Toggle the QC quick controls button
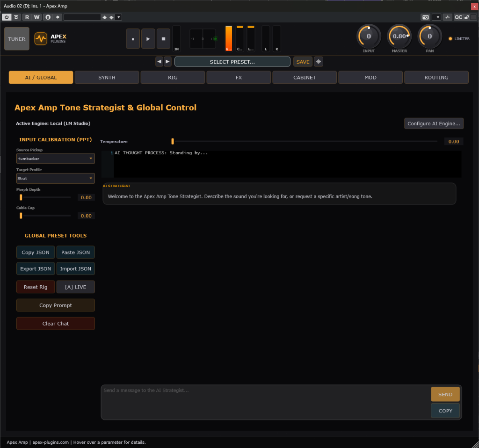 [458, 17]
